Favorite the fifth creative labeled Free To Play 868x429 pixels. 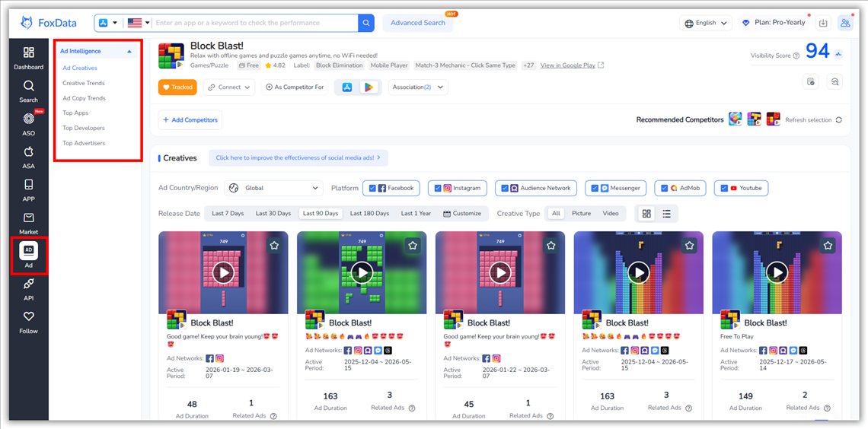(828, 246)
